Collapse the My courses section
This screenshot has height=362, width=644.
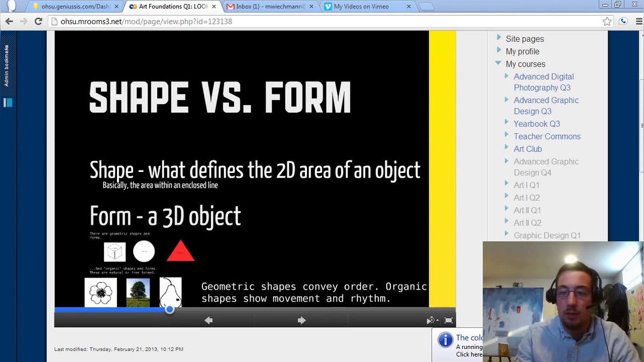pyautogui.click(x=499, y=63)
